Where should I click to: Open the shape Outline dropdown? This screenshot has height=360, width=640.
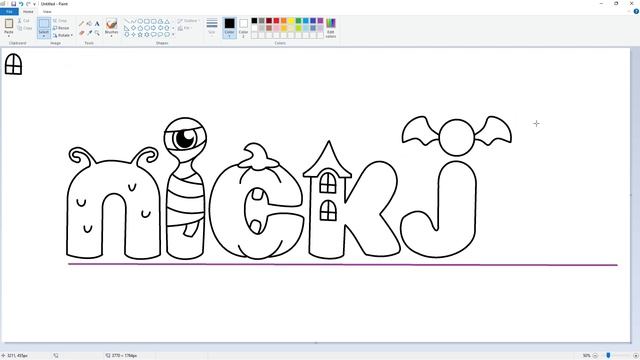tap(189, 20)
